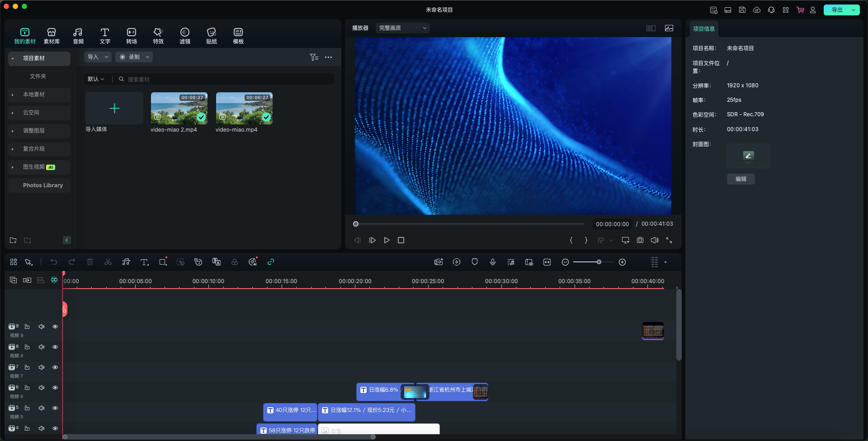This screenshot has height=441, width=868.
Task: Click the cover image edit thumbnail
Action: pos(749,156)
